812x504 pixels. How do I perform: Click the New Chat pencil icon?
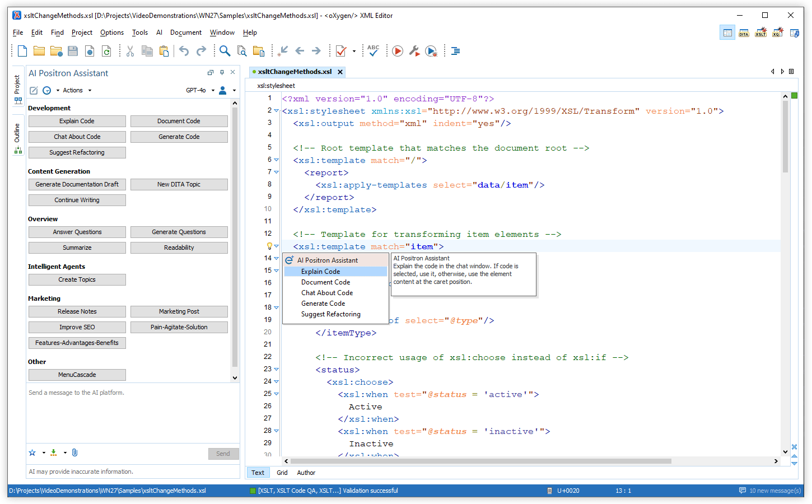34,90
